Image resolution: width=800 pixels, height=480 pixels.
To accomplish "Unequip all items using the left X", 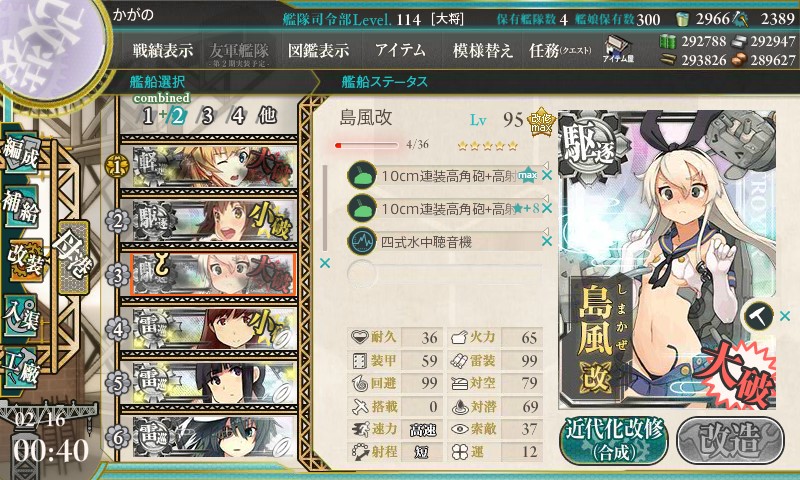I will [324, 263].
